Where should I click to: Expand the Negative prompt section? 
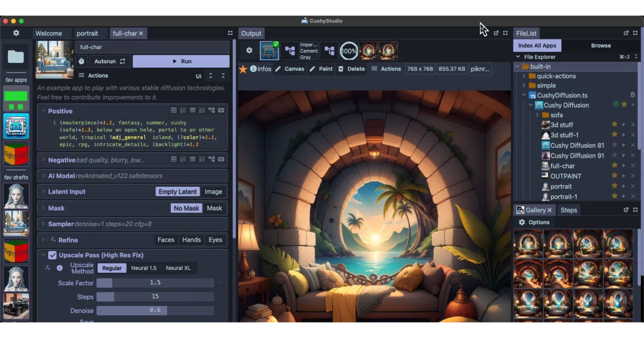tap(43, 160)
